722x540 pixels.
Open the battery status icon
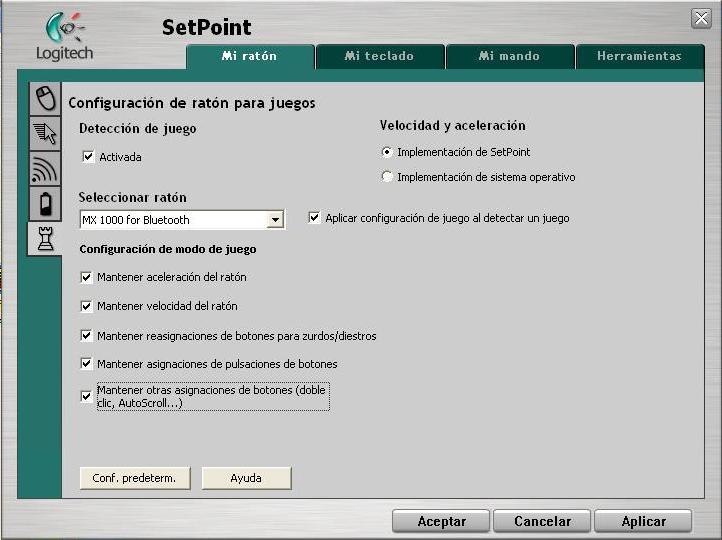(x=45, y=204)
